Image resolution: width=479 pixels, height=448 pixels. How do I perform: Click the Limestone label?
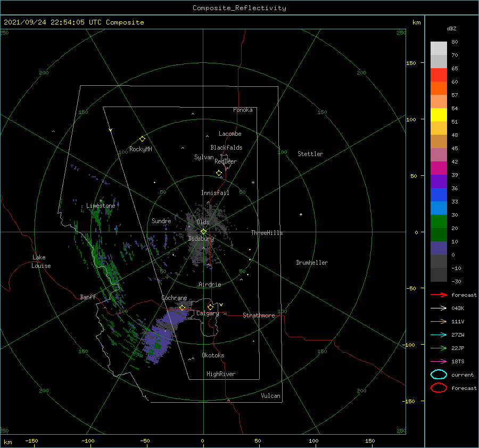coord(101,206)
